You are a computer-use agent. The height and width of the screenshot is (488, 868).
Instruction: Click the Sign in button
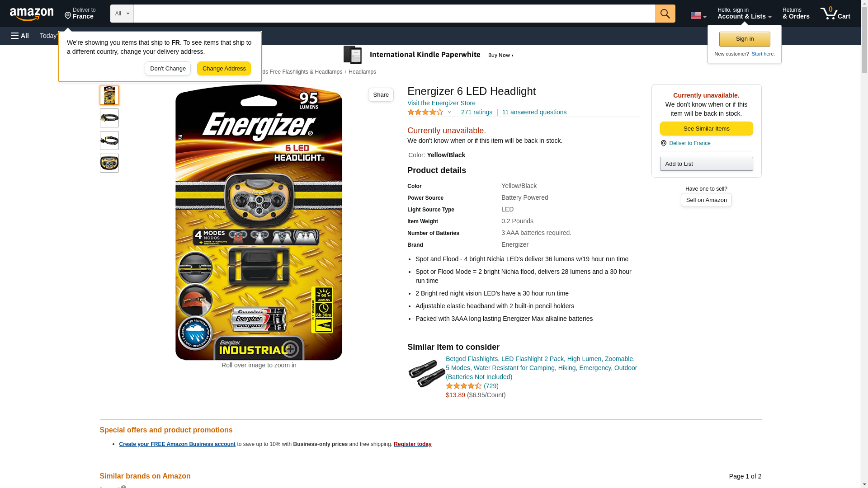click(x=745, y=39)
